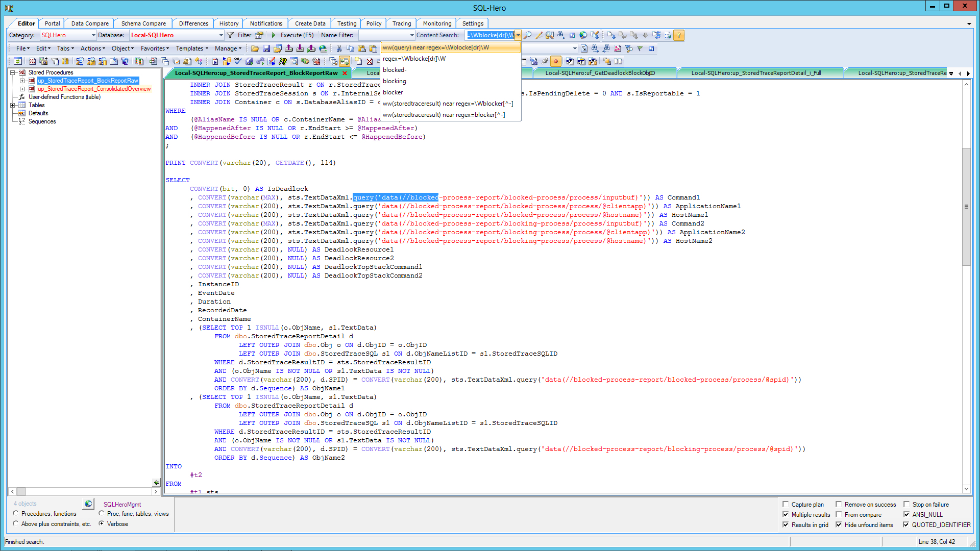
Task: Click the Filter funnel icon
Action: pos(231,35)
